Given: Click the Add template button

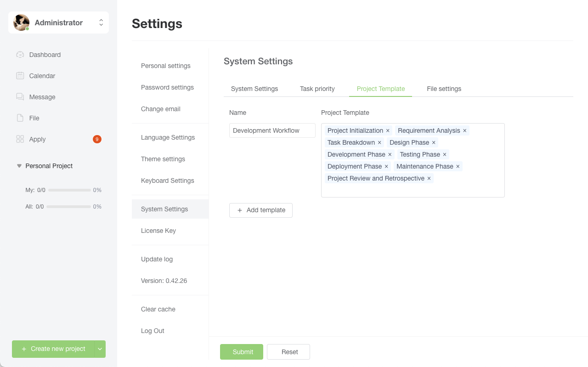Looking at the screenshot, I should click(x=261, y=210).
